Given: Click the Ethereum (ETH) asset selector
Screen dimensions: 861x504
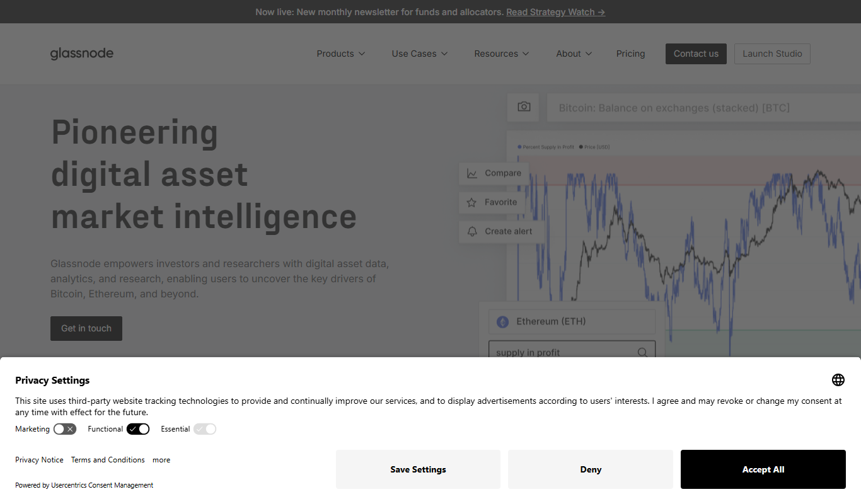Looking at the screenshot, I should pyautogui.click(x=572, y=321).
